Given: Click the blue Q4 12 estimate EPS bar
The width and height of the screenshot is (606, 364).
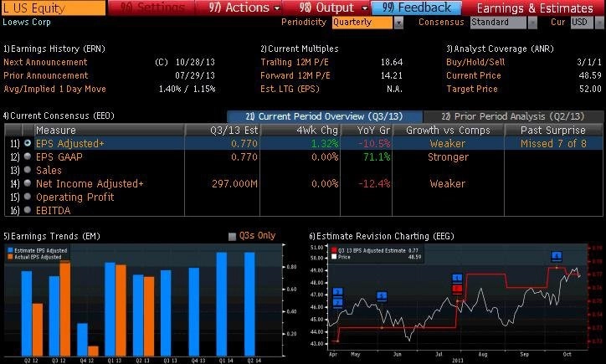Looking at the screenshot, I should (82, 339).
